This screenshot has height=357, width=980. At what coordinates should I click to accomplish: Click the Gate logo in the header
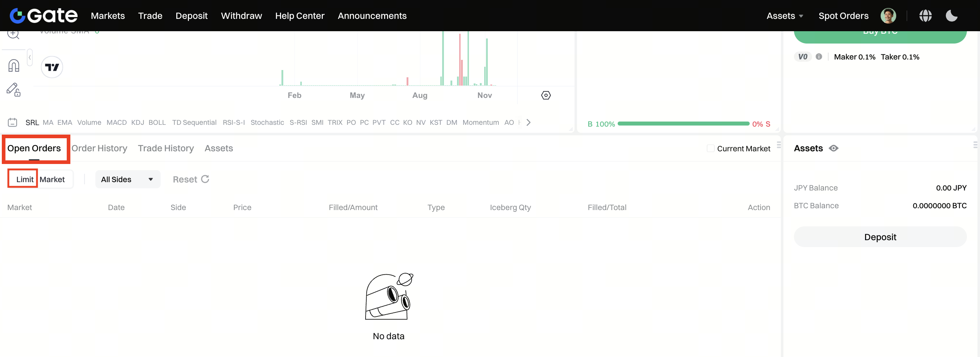coord(44,16)
